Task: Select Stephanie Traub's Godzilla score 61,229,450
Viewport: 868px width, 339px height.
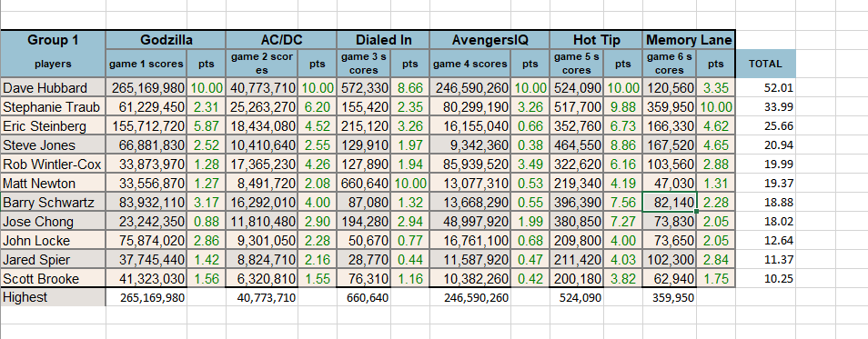Action: point(146,106)
